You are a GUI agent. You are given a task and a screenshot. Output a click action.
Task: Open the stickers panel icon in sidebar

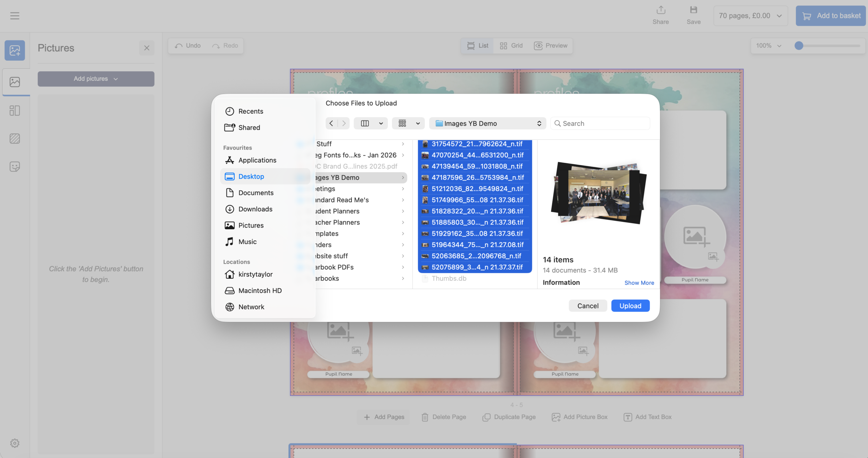tap(15, 166)
